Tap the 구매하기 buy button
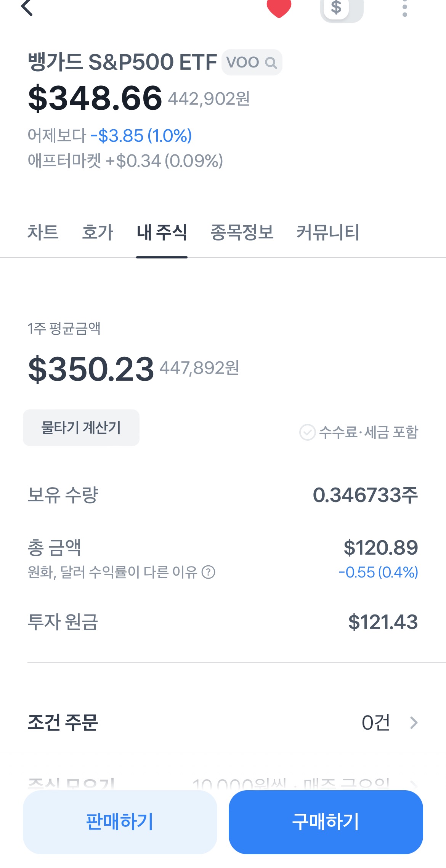Viewport: 446px width, 868px height. 326,822
